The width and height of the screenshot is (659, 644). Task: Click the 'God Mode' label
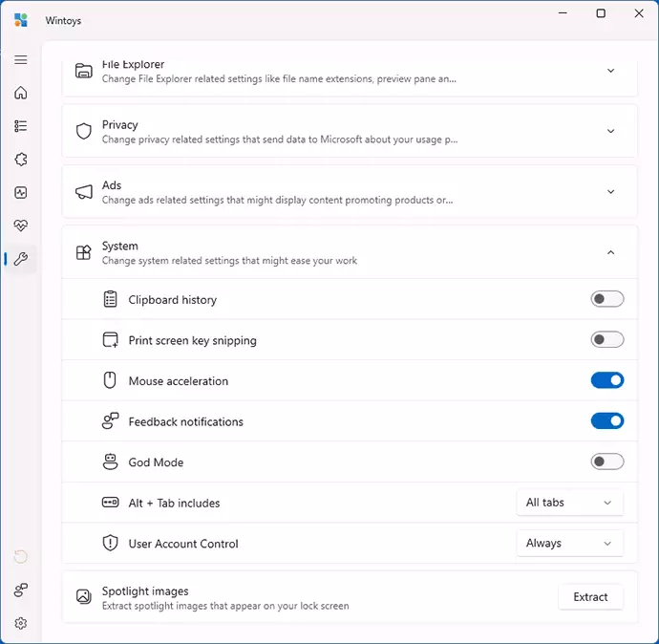point(156,462)
